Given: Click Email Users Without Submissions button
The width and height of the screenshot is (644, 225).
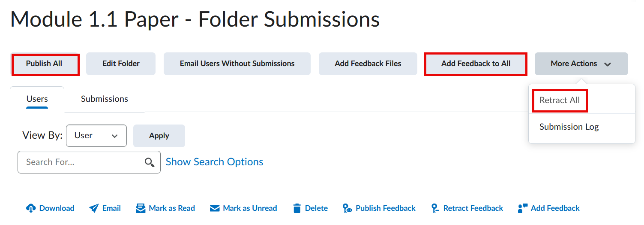Looking at the screenshot, I should (x=237, y=64).
